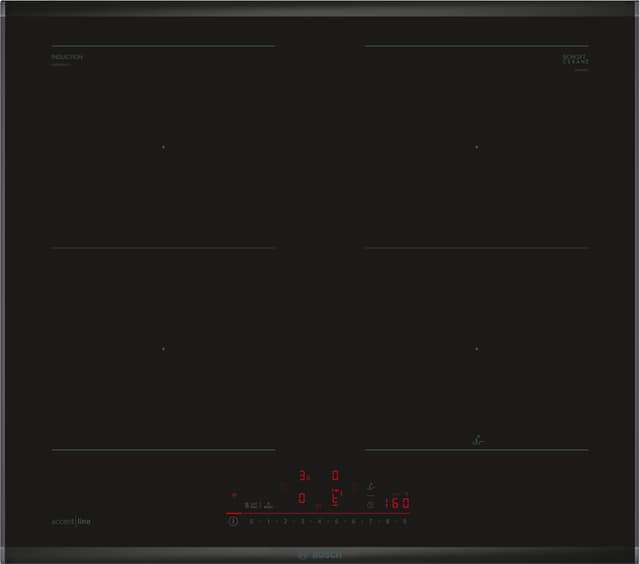This screenshot has width=640, height=564.
Task: Tap center dot of front-left cooking zone
Action: (163, 348)
